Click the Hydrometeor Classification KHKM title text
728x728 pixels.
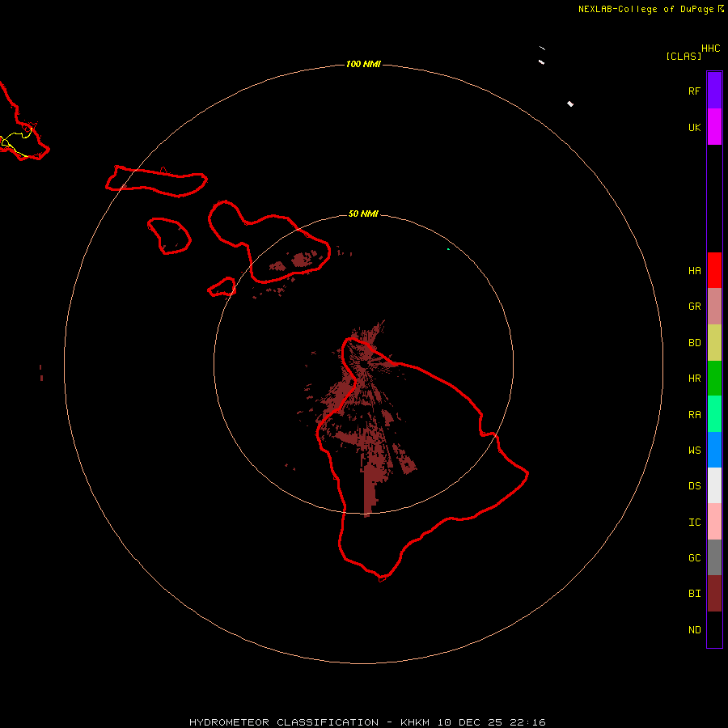pyautogui.click(x=367, y=722)
